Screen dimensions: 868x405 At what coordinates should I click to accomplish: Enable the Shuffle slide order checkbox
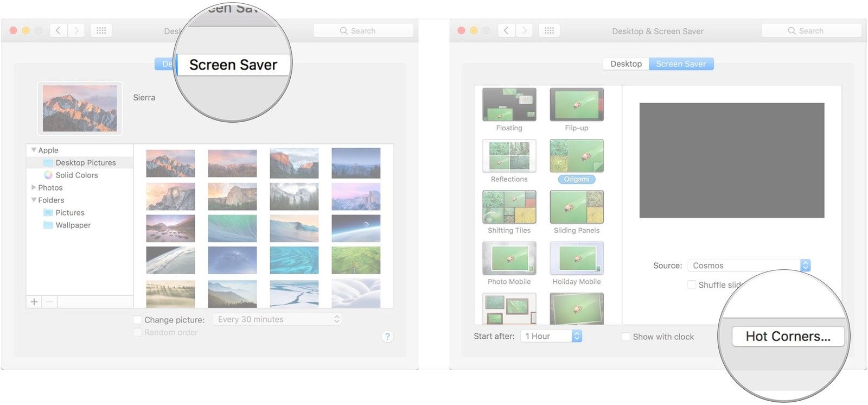[x=692, y=285]
